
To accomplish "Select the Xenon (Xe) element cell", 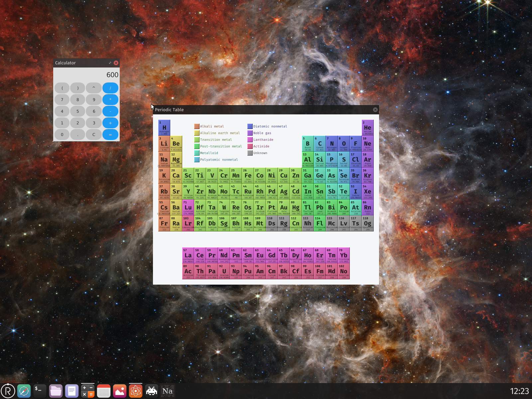I will pos(368,192).
